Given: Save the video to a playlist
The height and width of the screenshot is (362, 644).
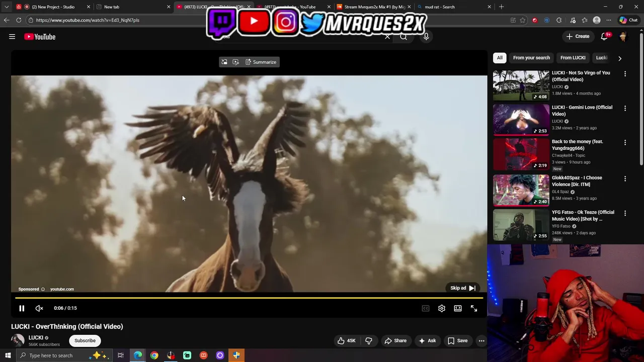Looking at the screenshot, I should coord(457,340).
